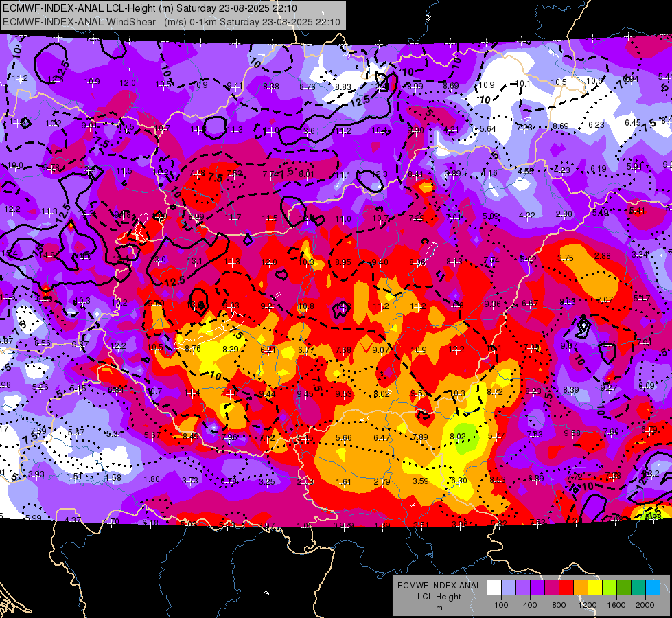Click the grid value '2.88'
This screenshot has width=672, height=618.
point(603,256)
